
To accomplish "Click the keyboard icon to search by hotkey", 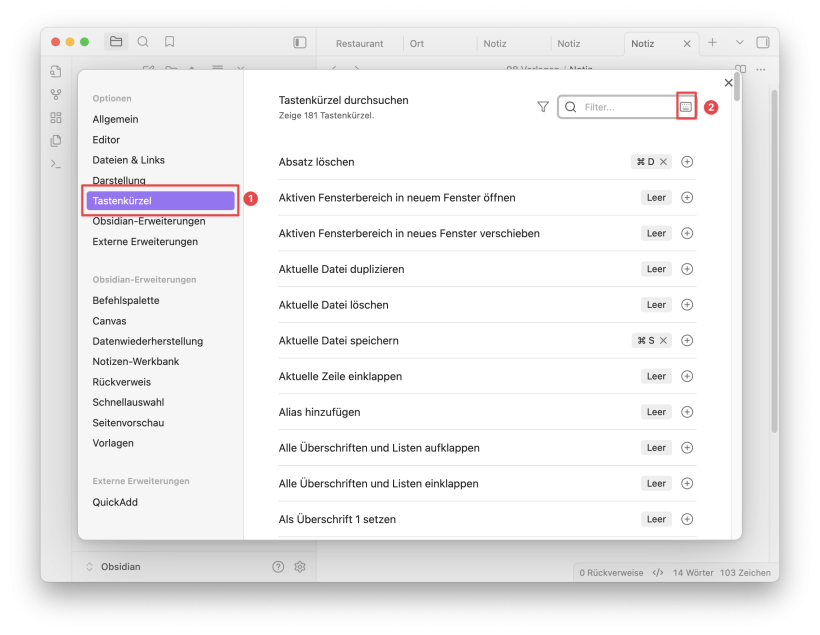I will click(686, 106).
